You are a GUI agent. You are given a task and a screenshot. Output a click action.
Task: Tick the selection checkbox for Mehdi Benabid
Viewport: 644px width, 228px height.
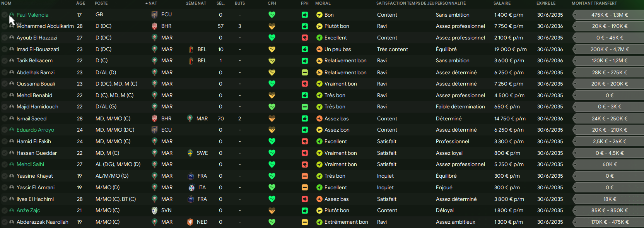(5, 95)
